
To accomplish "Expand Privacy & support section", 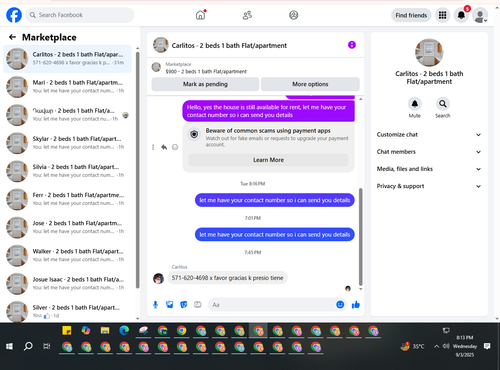I will click(429, 186).
